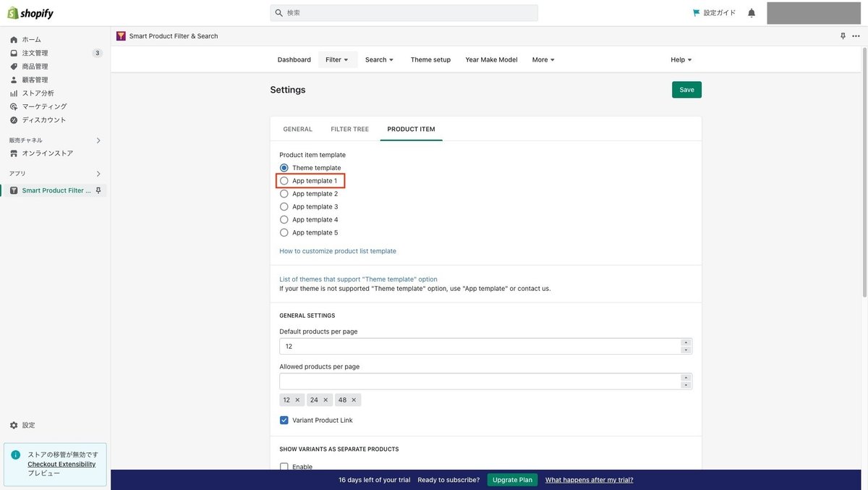
Task: Select App template 1 option
Action: [x=284, y=181]
